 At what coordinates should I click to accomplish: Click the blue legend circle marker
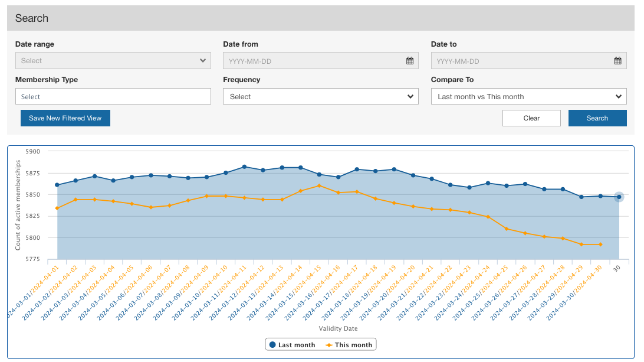272,345
